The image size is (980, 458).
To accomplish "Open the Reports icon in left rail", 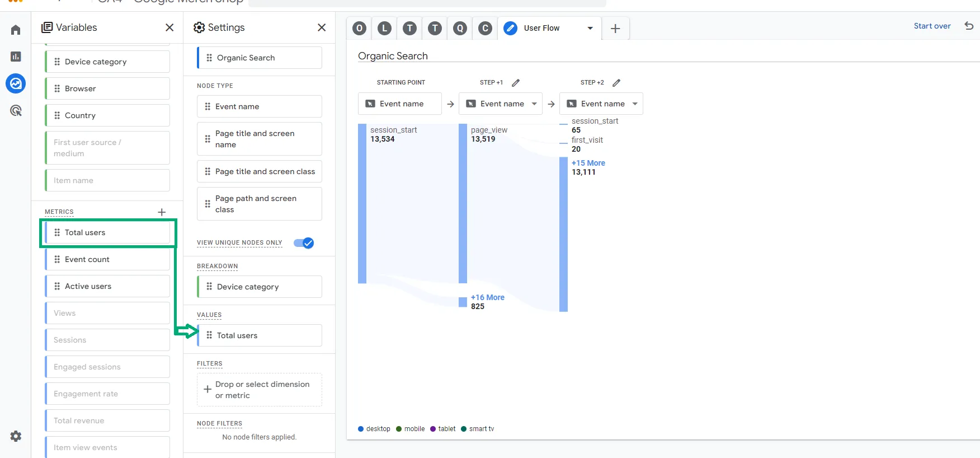I will tap(16, 57).
